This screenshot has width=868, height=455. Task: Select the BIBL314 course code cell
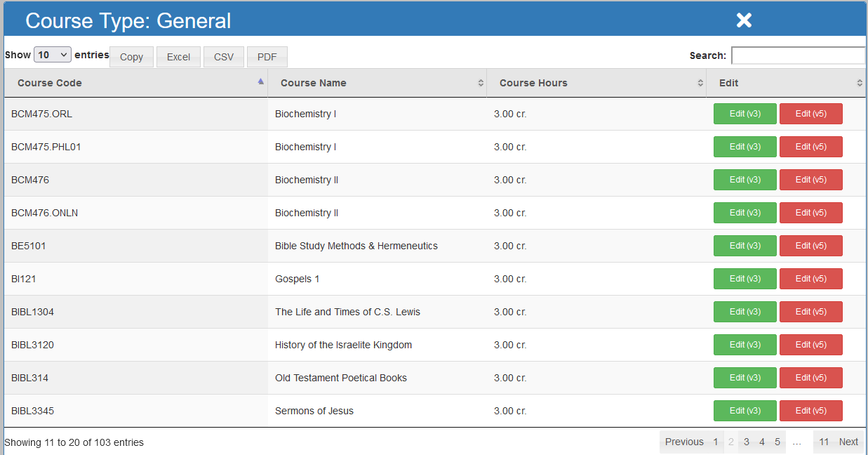click(136, 378)
